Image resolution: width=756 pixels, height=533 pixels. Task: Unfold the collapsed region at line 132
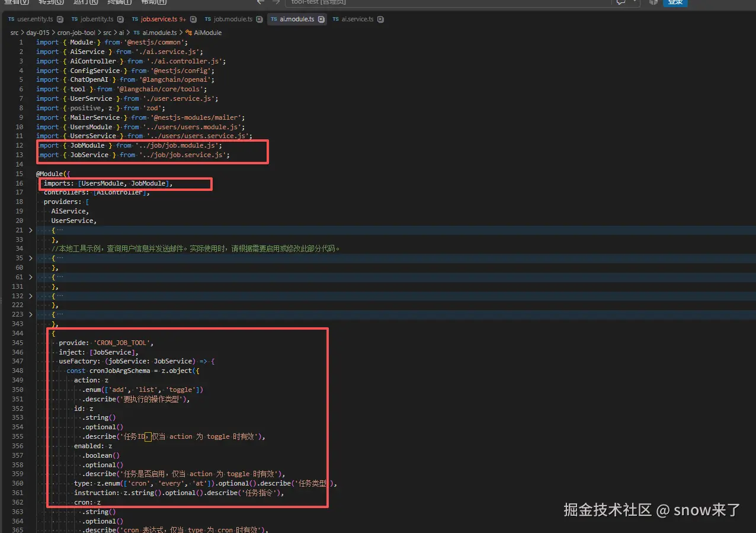31,296
